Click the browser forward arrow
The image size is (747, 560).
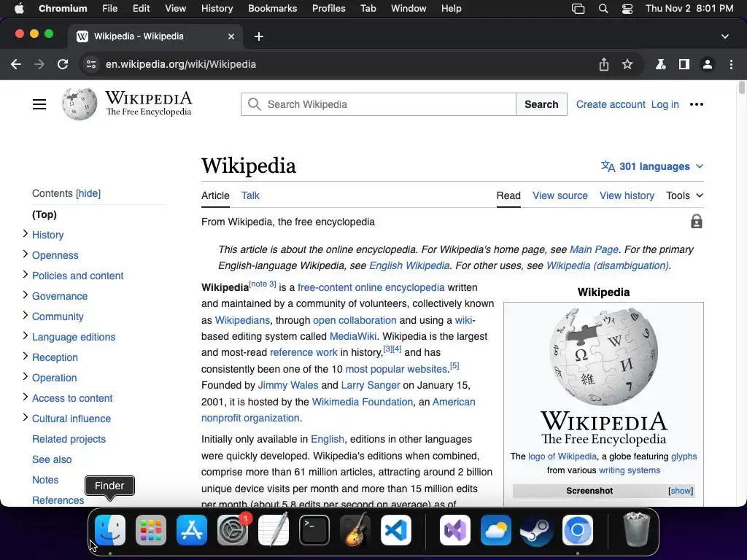pyautogui.click(x=39, y=64)
